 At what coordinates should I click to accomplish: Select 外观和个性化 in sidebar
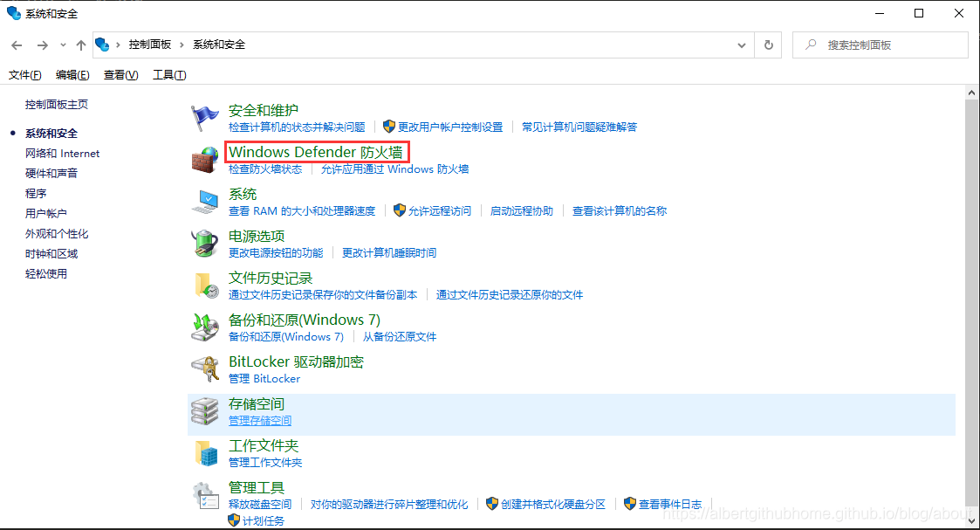click(x=56, y=233)
